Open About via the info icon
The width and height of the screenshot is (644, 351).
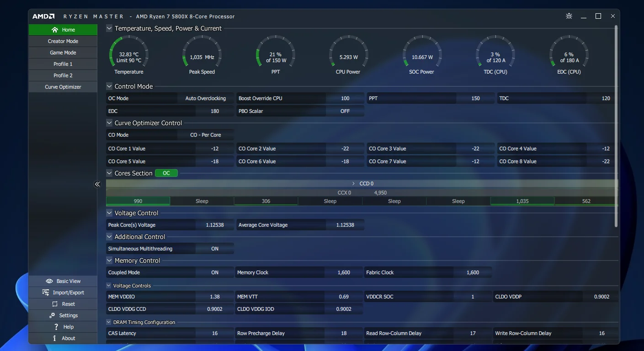point(54,338)
